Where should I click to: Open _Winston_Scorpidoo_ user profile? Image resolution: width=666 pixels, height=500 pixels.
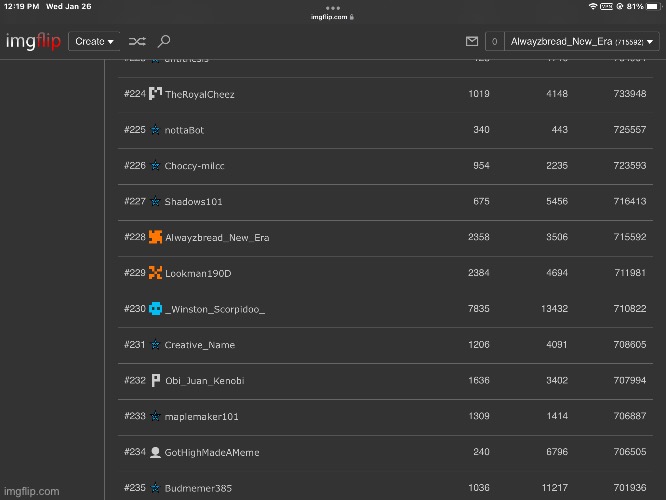(215, 309)
